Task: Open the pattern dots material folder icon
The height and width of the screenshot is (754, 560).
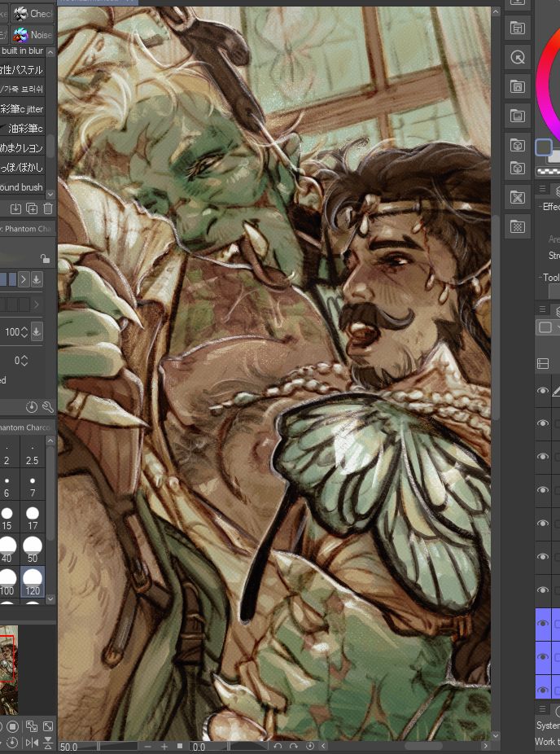Action: pos(517,226)
